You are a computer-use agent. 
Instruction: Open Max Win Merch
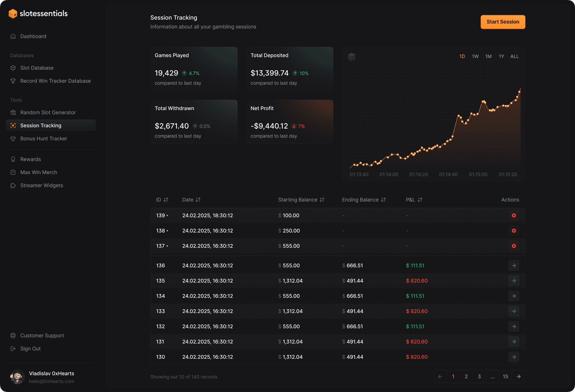point(38,172)
